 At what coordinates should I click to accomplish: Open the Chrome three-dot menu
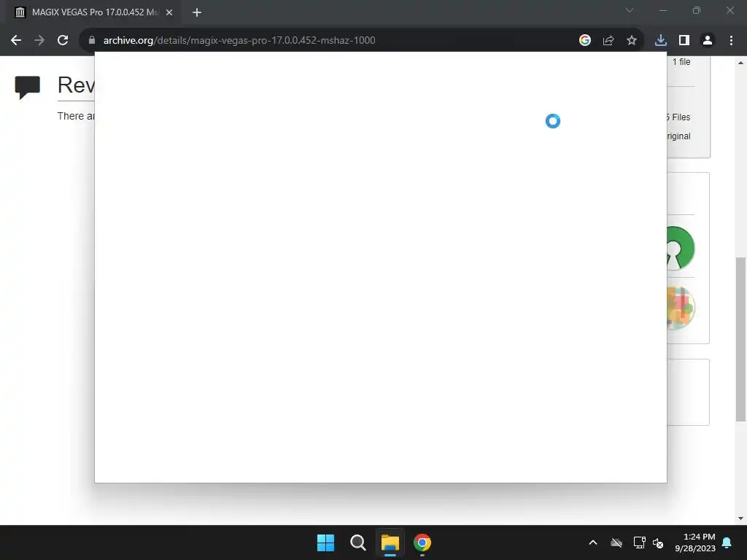(x=731, y=41)
